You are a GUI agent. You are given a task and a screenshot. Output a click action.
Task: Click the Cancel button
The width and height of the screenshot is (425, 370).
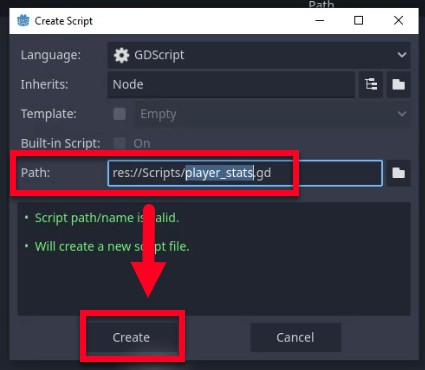point(295,337)
